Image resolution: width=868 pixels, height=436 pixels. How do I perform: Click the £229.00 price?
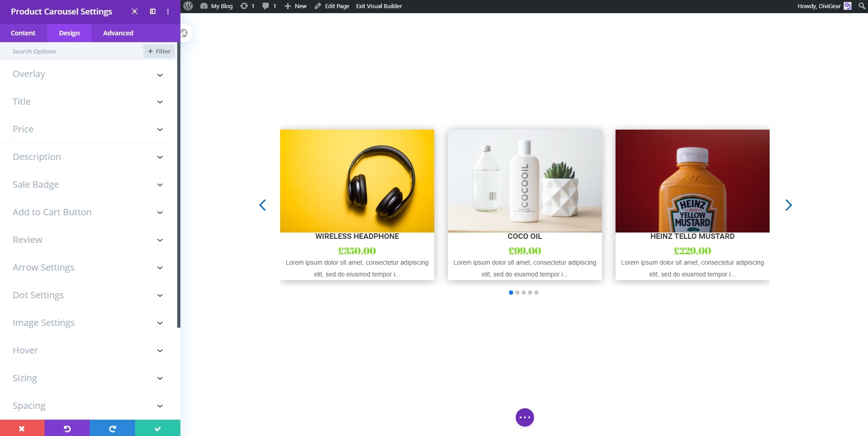(693, 251)
